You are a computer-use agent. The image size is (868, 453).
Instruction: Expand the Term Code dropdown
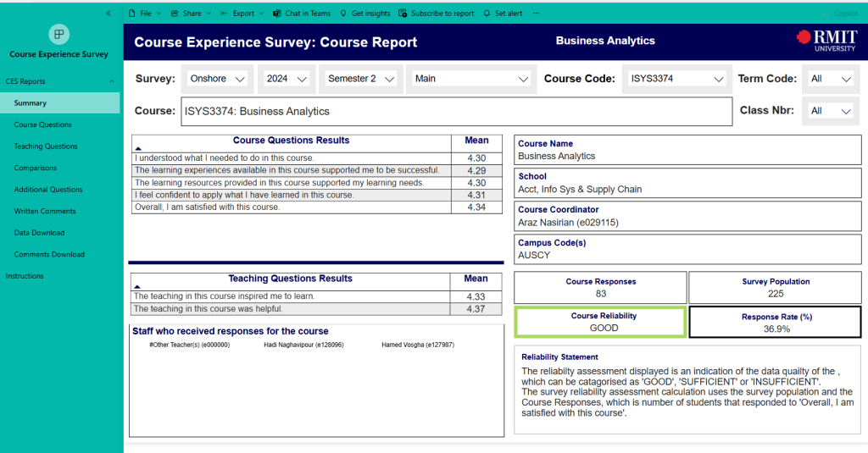pos(830,79)
